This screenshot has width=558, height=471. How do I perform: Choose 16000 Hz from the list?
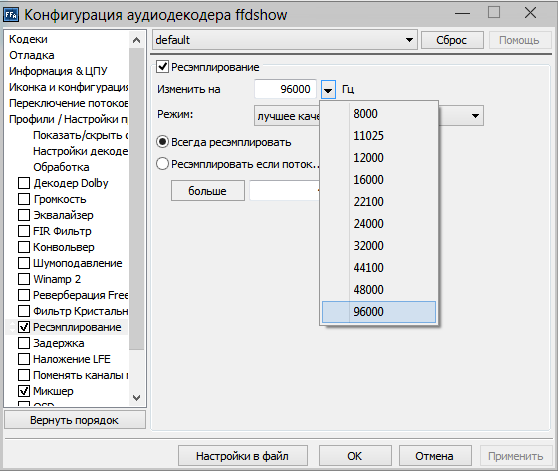(379, 180)
